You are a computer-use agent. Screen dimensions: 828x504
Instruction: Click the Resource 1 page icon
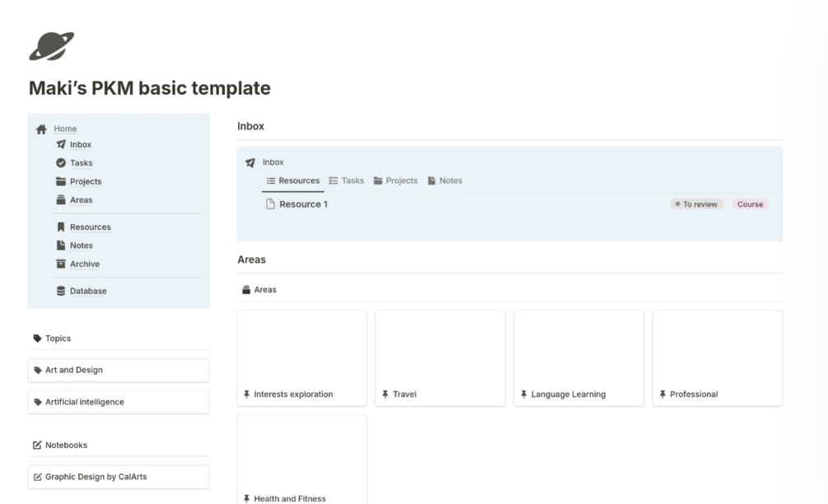pyautogui.click(x=270, y=204)
